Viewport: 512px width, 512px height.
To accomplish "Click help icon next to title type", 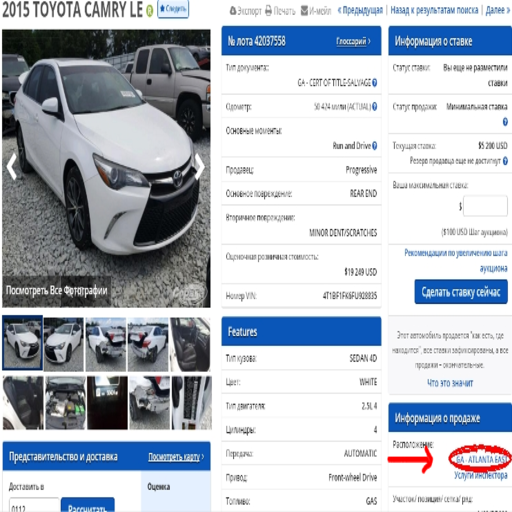I will 375,82.
